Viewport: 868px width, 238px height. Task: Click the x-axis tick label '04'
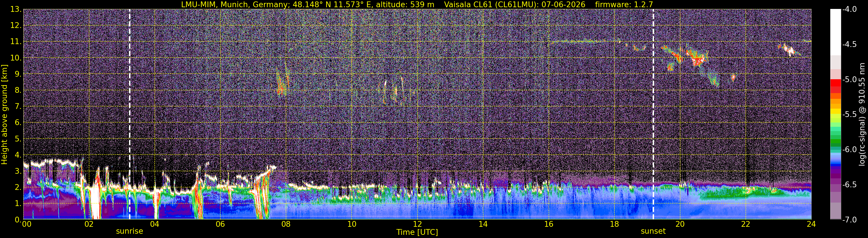click(x=155, y=224)
